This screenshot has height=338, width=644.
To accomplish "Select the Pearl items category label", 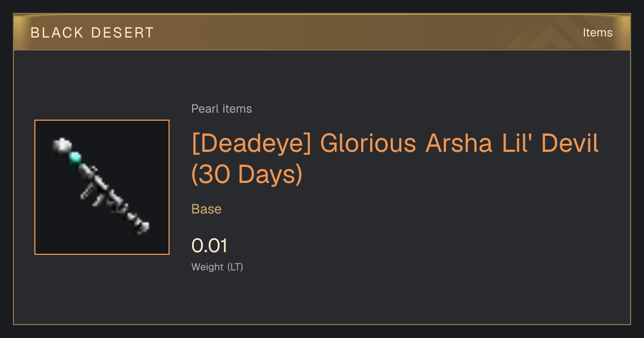I will 222,109.
